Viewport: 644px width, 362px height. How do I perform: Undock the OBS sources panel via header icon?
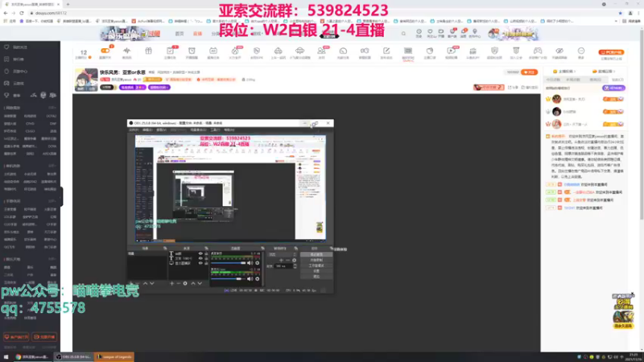click(x=206, y=249)
